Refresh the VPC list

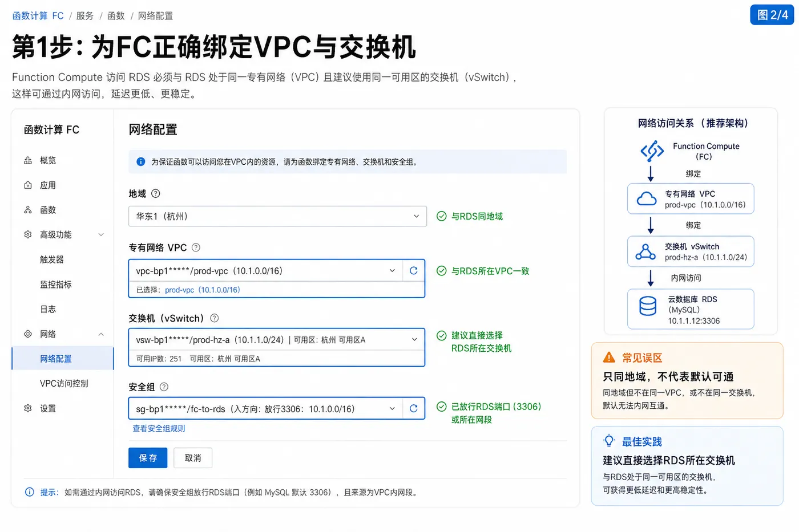pos(414,271)
